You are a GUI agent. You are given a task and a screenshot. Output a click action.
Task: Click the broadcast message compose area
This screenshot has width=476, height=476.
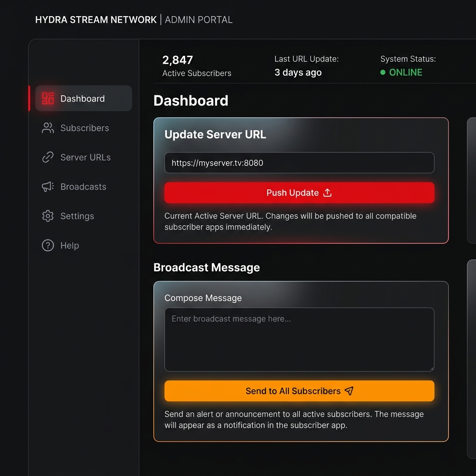299,339
